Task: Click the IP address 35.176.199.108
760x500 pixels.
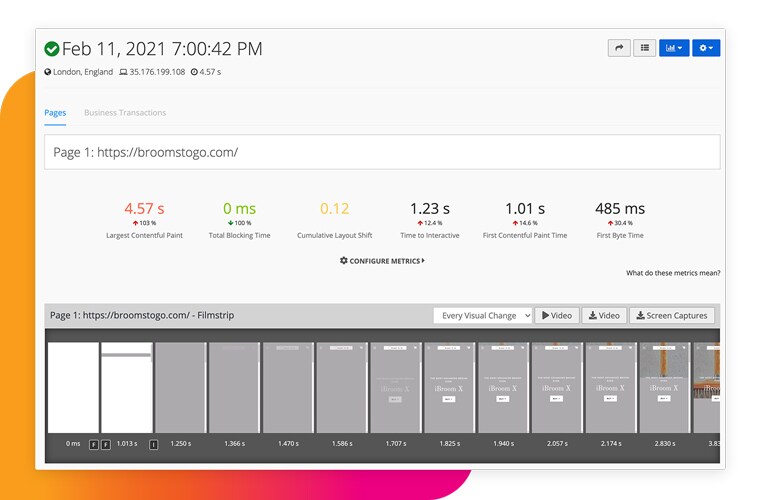Action: (x=157, y=72)
